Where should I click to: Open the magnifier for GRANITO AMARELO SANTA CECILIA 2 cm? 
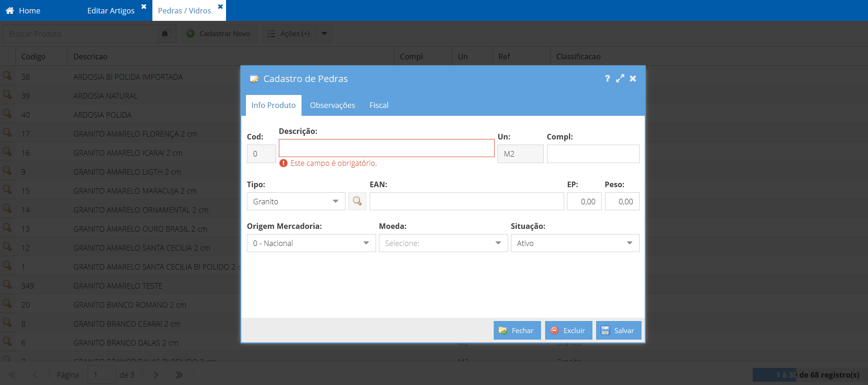coord(7,246)
